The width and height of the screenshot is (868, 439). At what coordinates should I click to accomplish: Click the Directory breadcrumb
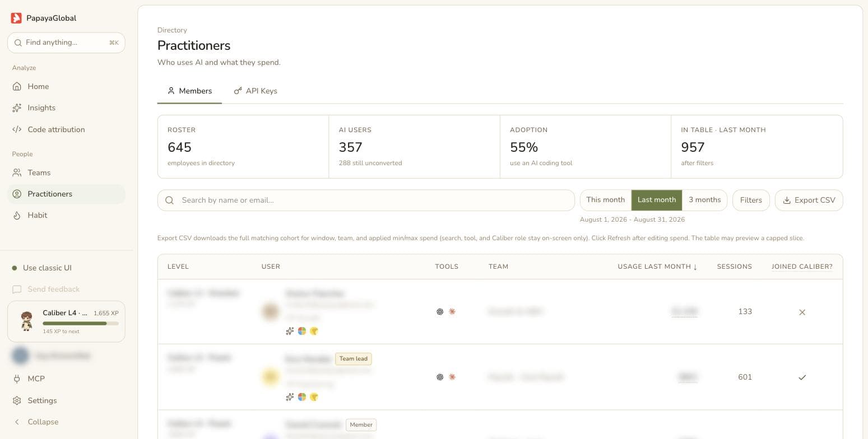tap(172, 30)
